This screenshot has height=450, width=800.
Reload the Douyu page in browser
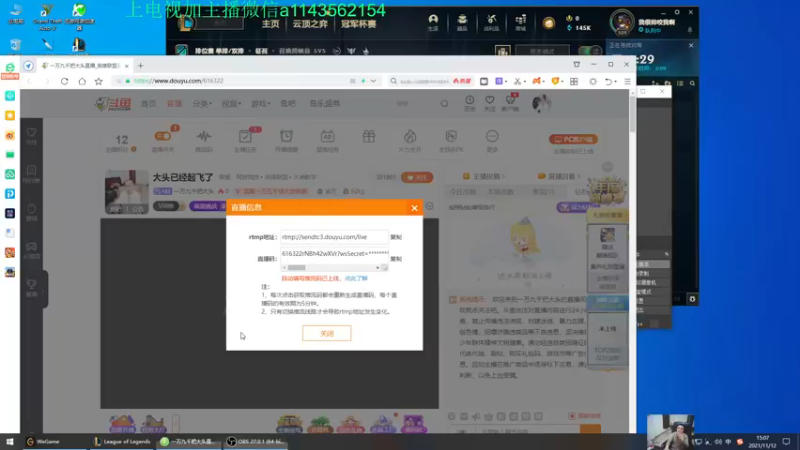click(64, 81)
